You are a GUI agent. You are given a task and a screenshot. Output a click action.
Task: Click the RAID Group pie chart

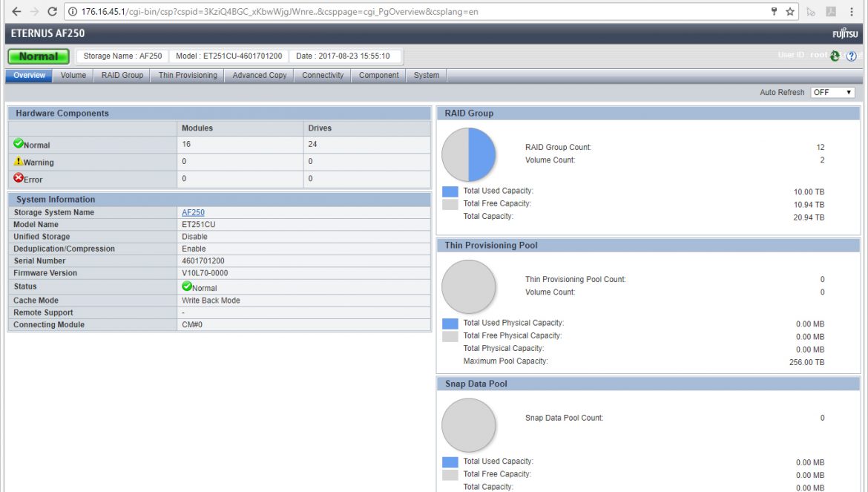[x=468, y=154]
